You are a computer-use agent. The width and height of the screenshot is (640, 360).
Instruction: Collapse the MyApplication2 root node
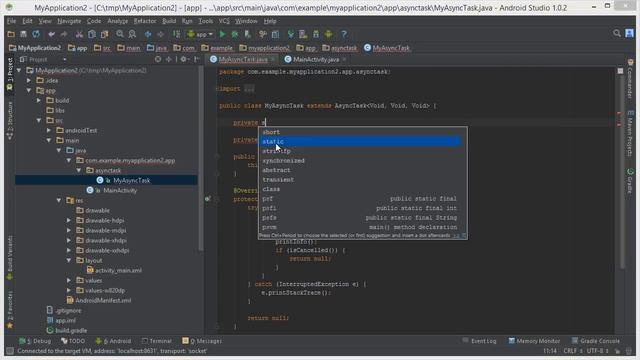click(x=19, y=70)
